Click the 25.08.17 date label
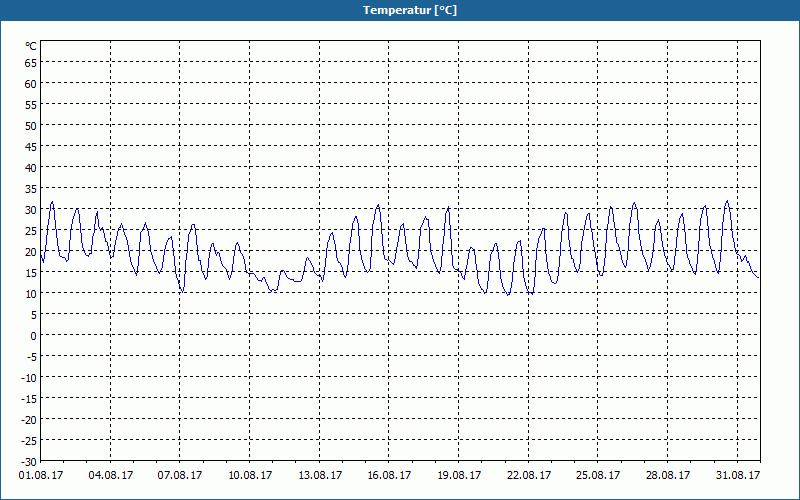800x500 pixels. pos(598,476)
